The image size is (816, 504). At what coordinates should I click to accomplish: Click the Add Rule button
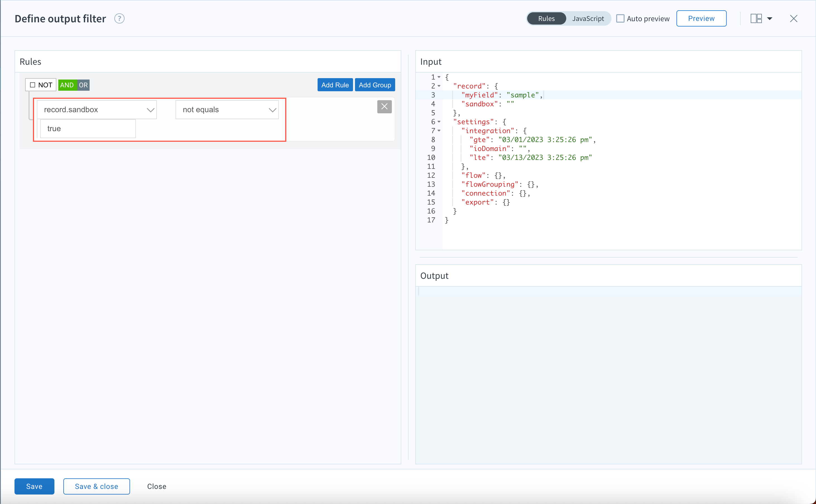pos(335,85)
